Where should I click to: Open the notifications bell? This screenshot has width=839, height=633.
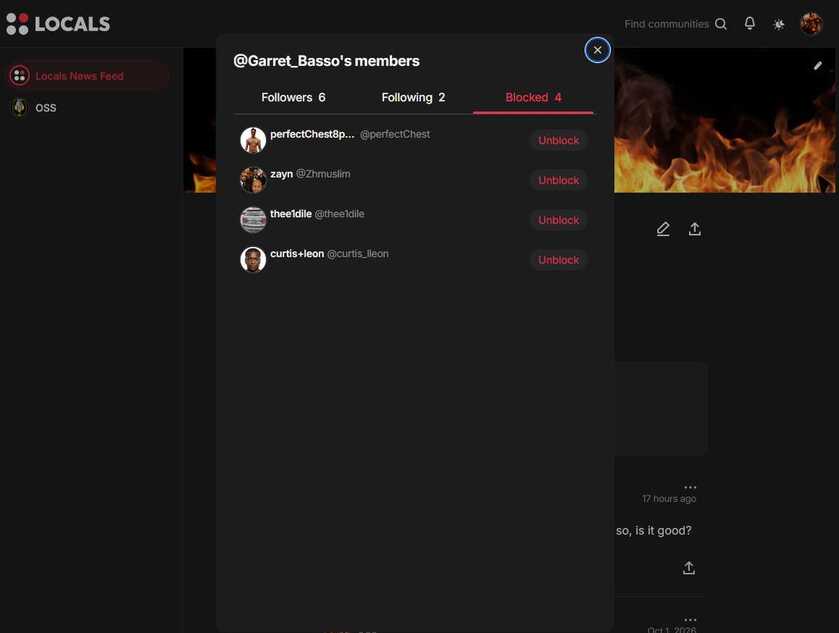point(750,24)
